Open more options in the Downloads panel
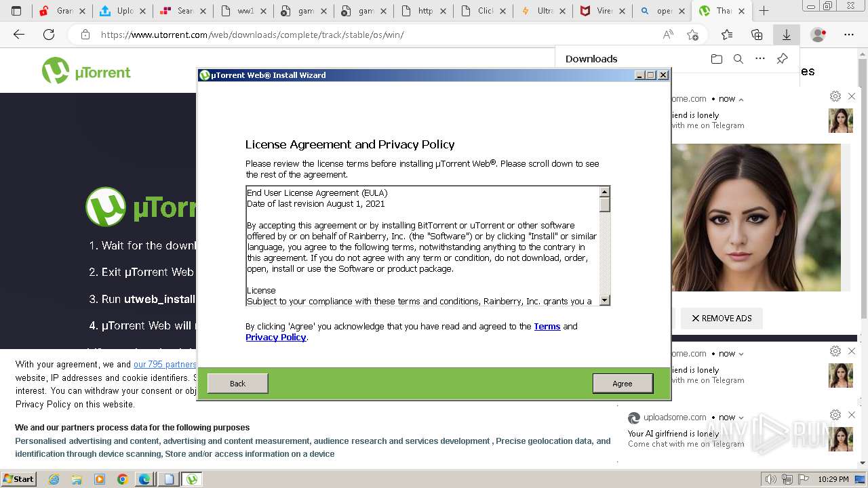The image size is (868, 488). (760, 59)
